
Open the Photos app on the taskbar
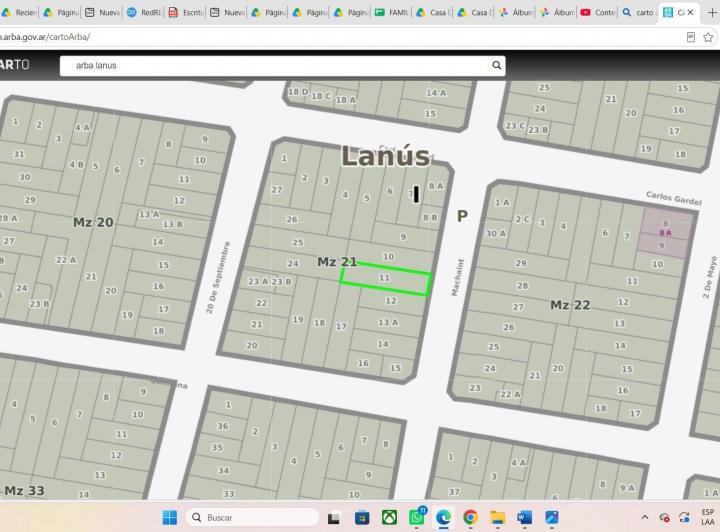pos(551,517)
